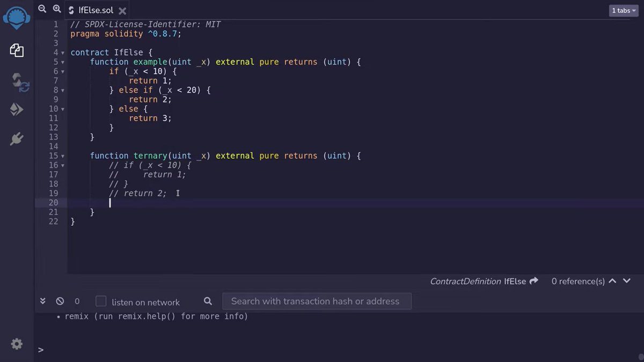The width and height of the screenshot is (644, 362).
Task: Open the "1 tabs" dropdown
Action: [623, 10]
